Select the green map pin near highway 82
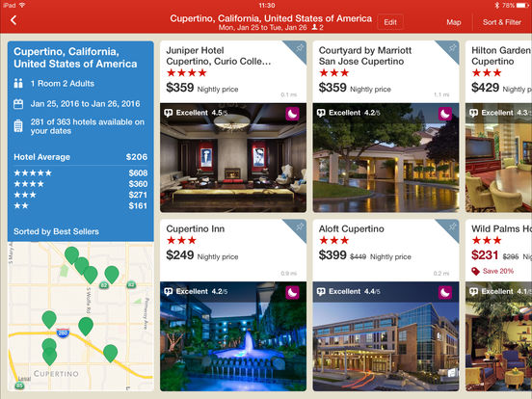The height and width of the screenshot is (399, 532). tap(112, 275)
